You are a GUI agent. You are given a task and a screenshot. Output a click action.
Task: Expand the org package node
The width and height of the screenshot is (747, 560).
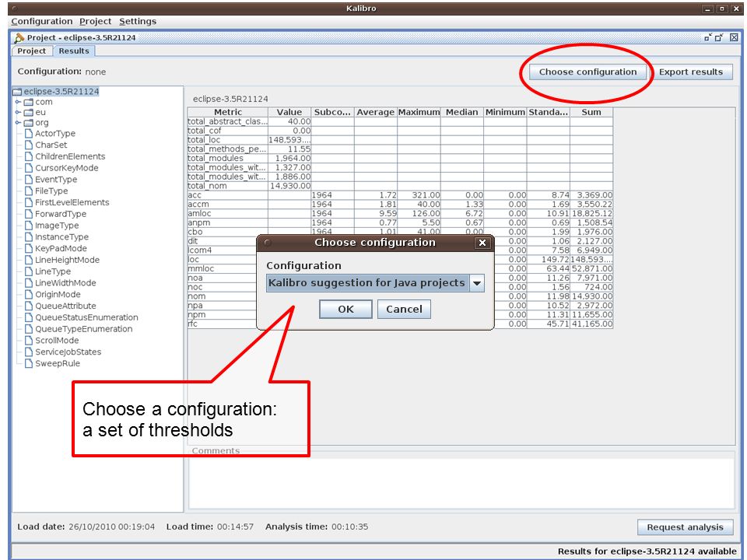[18, 123]
